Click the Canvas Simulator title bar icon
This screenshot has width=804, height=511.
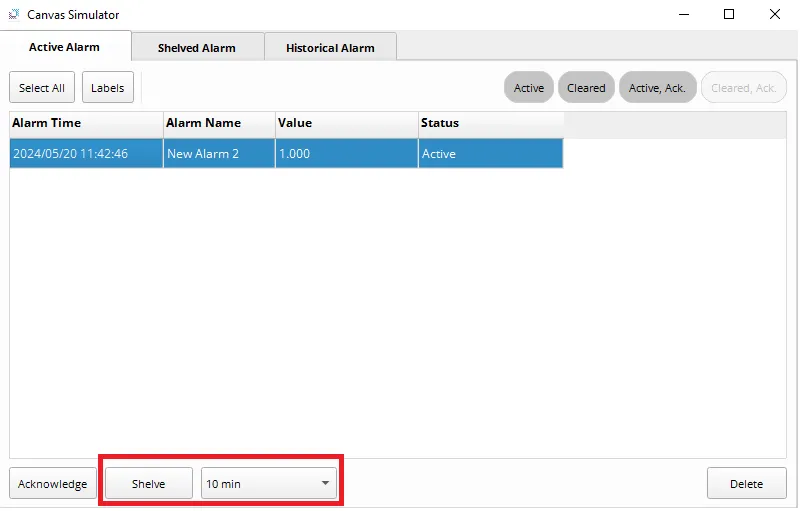pos(13,15)
